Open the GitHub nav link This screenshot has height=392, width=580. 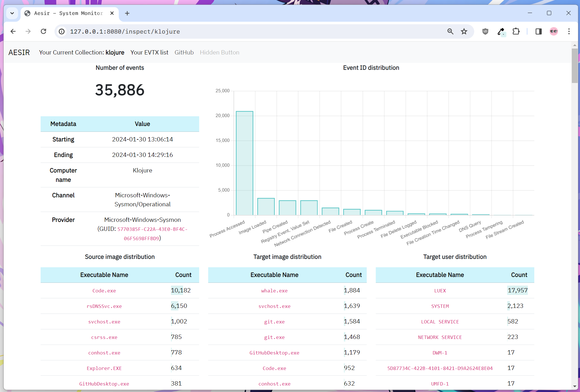[184, 52]
